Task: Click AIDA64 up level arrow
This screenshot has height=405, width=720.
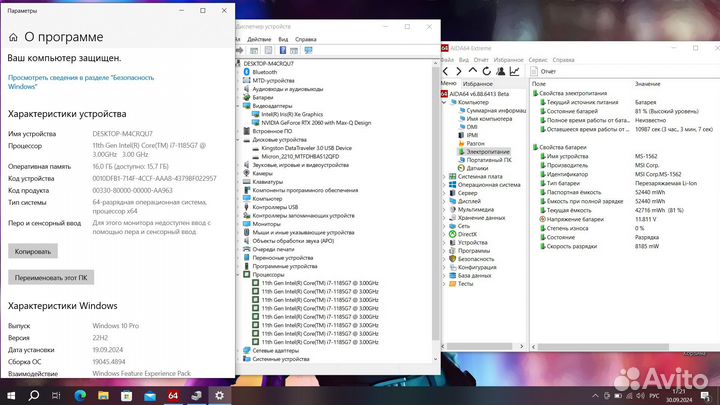Action: click(x=472, y=71)
